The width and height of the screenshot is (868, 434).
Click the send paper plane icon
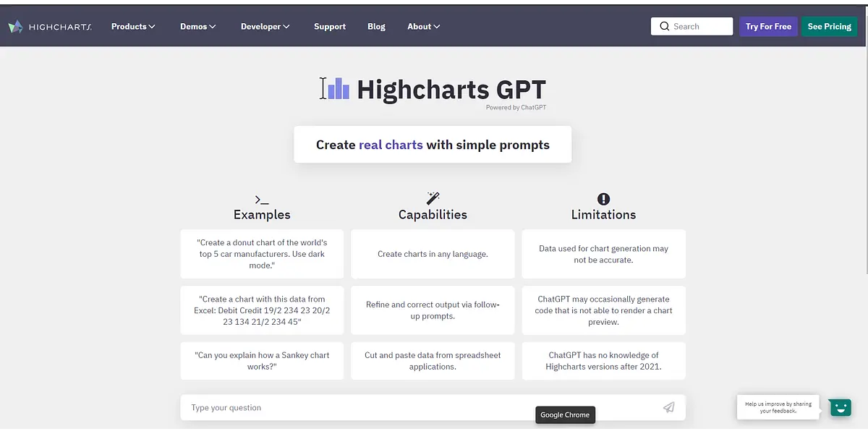pyautogui.click(x=668, y=407)
